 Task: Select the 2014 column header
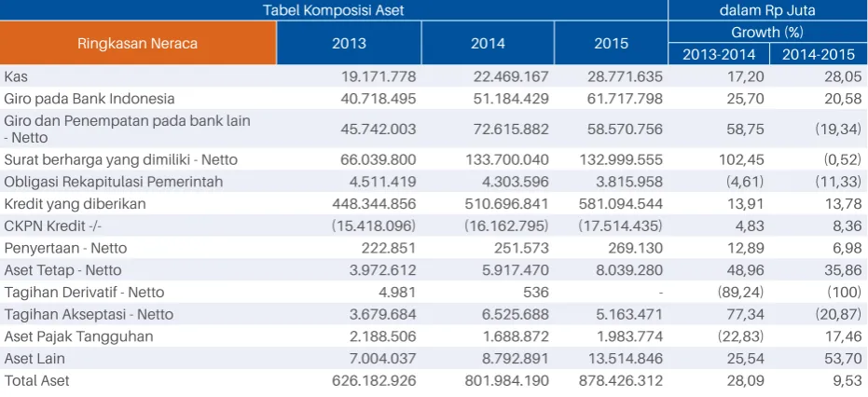[488, 43]
